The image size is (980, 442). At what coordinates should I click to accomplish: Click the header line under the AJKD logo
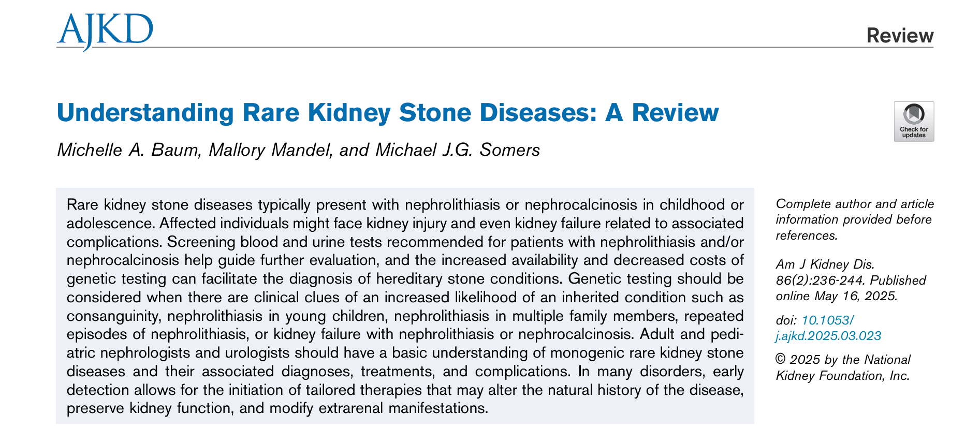point(495,48)
